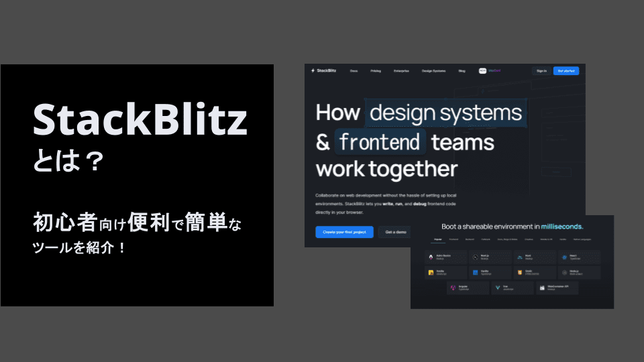Select the Static HTML template icon
This screenshot has width=644, height=362.
click(x=519, y=272)
